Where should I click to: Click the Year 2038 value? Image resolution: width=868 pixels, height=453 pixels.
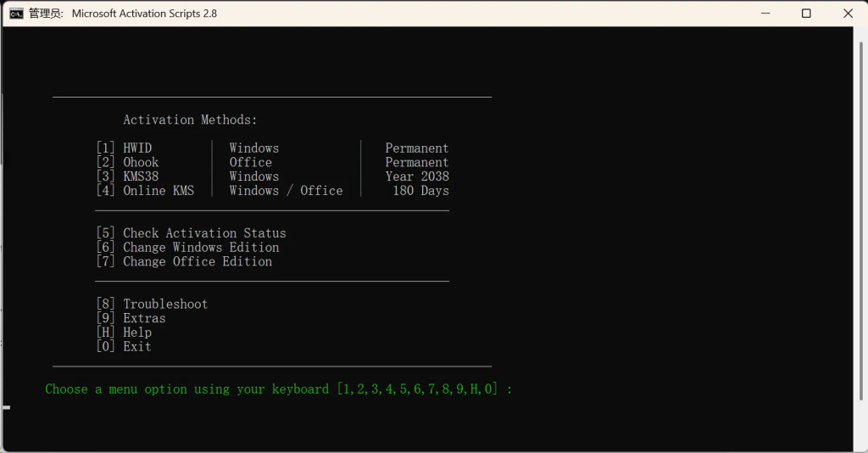point(417,176)
